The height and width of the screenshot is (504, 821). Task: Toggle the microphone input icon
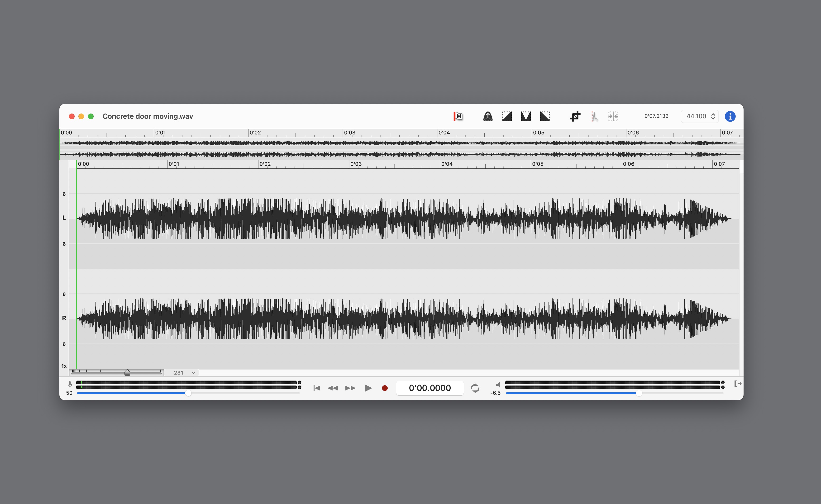click(x=70, y=385)
